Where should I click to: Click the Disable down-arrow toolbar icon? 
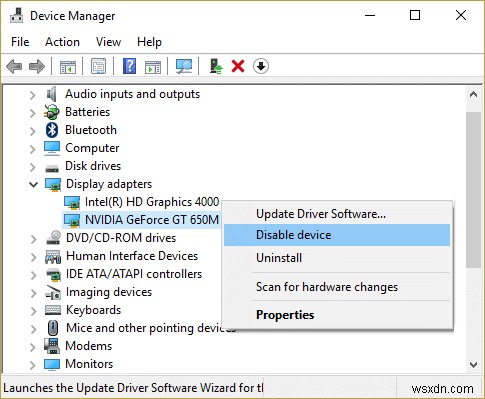click(x=261, y=66)
